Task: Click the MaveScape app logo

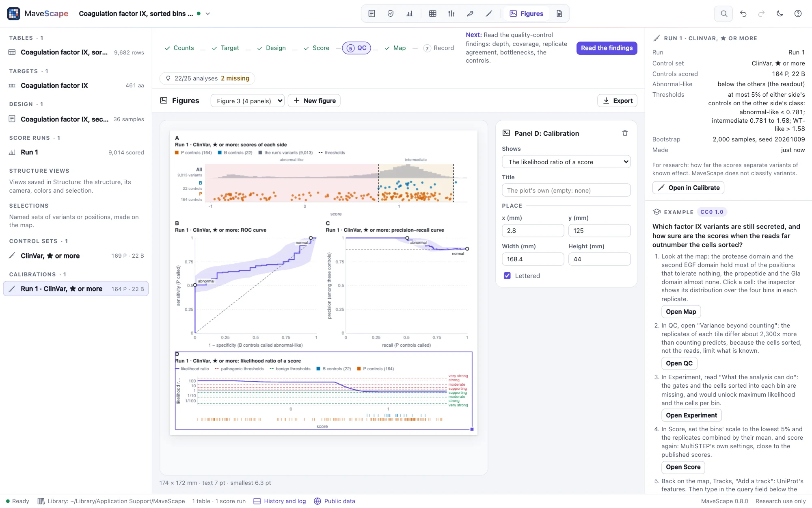Action: (x=14, y=13)
